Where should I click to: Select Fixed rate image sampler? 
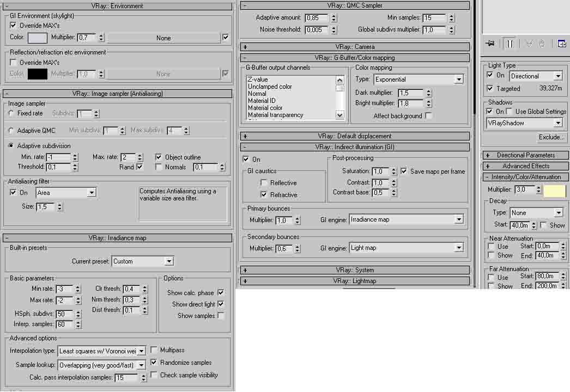point(11,113)
